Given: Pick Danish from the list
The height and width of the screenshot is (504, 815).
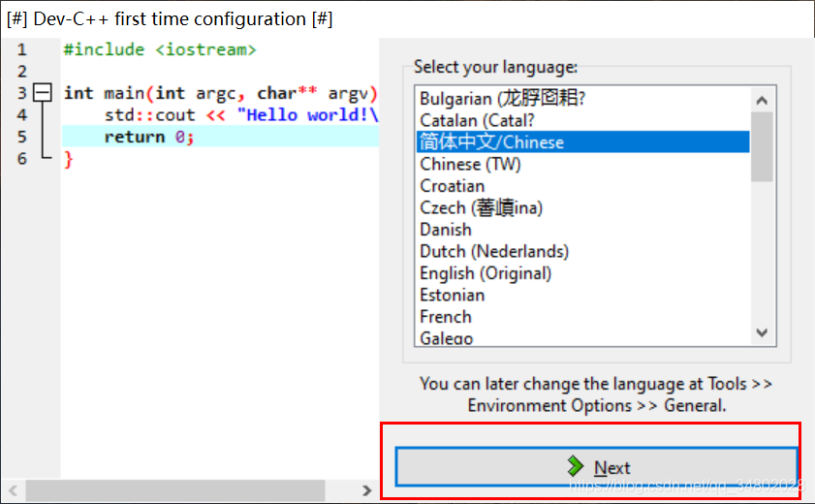Looking at the screenshot, I should pyautogui.click(x=583, y=230).
